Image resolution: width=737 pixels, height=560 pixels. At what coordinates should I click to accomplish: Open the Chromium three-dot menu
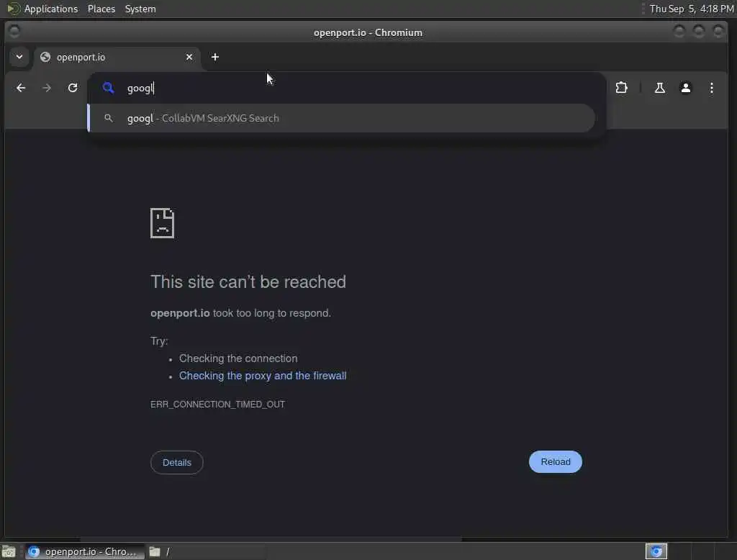click(x=712, y=88)
